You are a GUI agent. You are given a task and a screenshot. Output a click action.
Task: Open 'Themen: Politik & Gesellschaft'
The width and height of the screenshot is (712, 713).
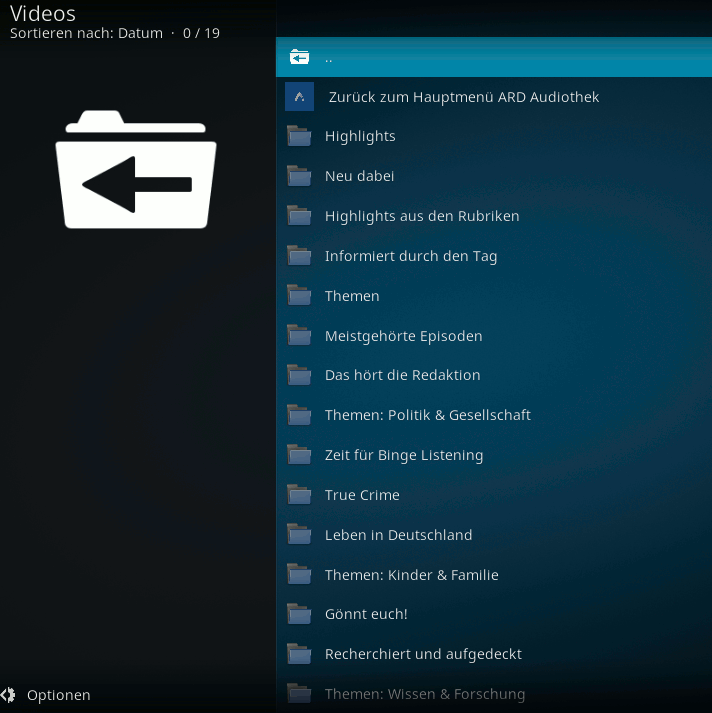click(427, 415)
